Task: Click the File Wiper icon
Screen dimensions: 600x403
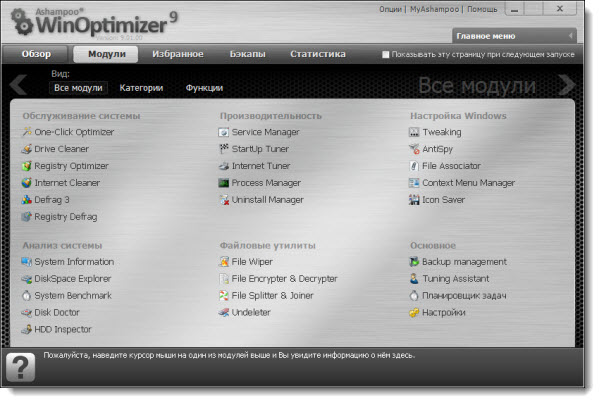Action: click(x=223, y=262)
